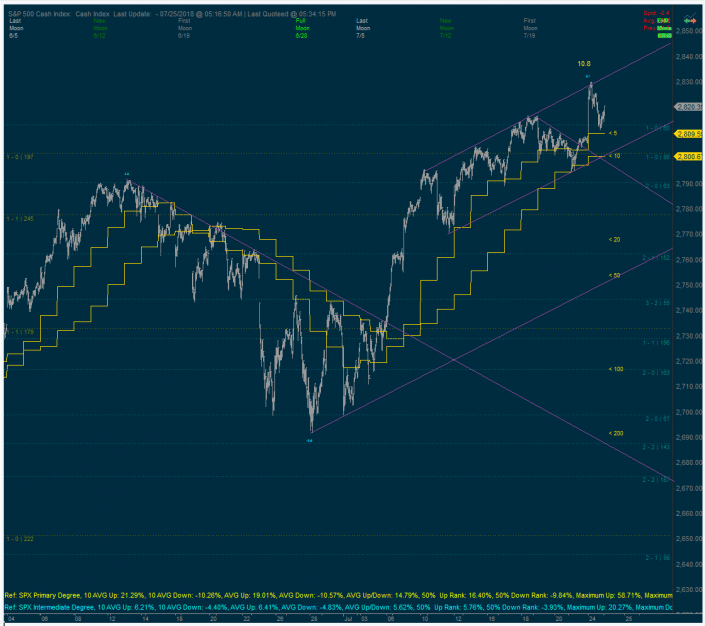
Task: Select the gray 2,820 current price tag
Action: click(688, 107)
